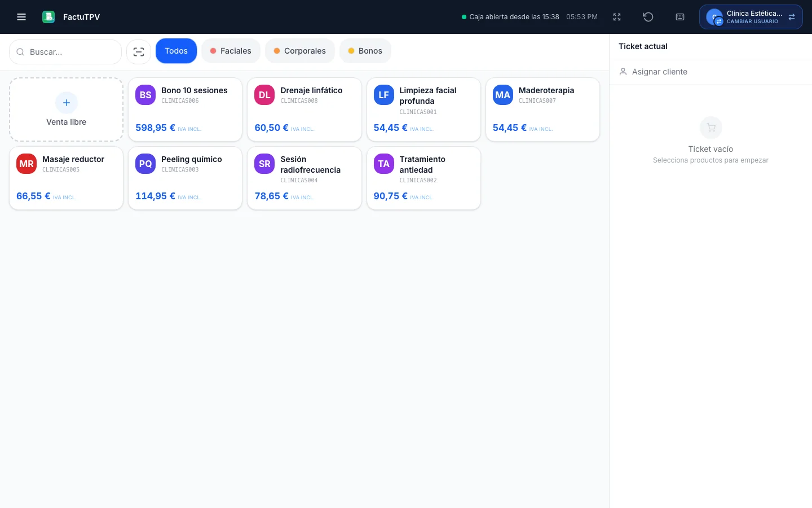
Task: Select the Todos category filter
Action: coord(176,51)
